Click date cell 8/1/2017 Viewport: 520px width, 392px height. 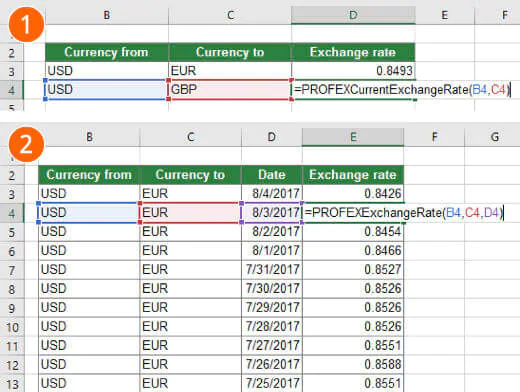272,250
